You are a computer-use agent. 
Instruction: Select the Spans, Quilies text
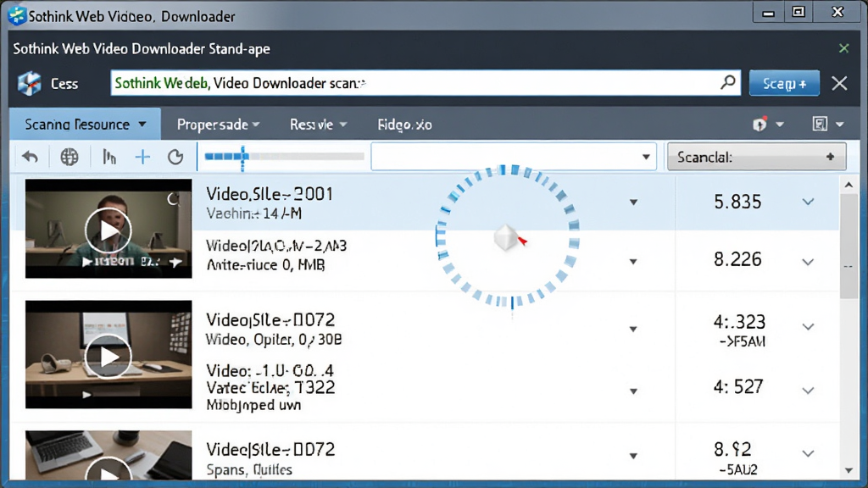(249, 469)
